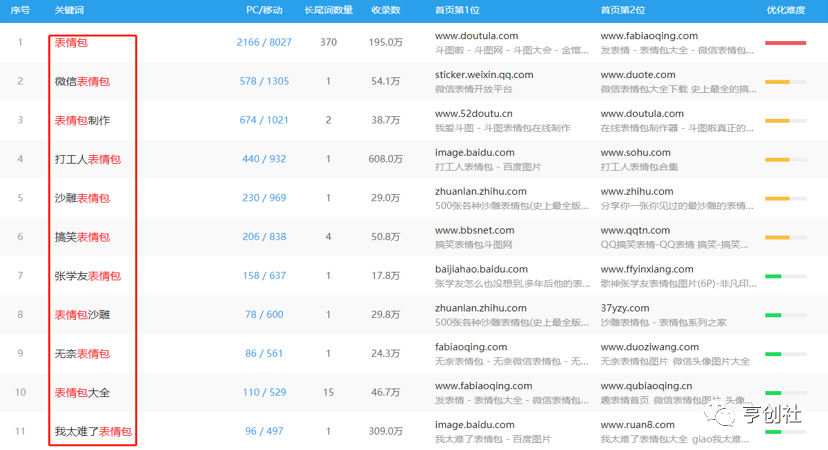828x450 pixels.
Task: Click the PC/移动 column header
Action: click(264, 10)
